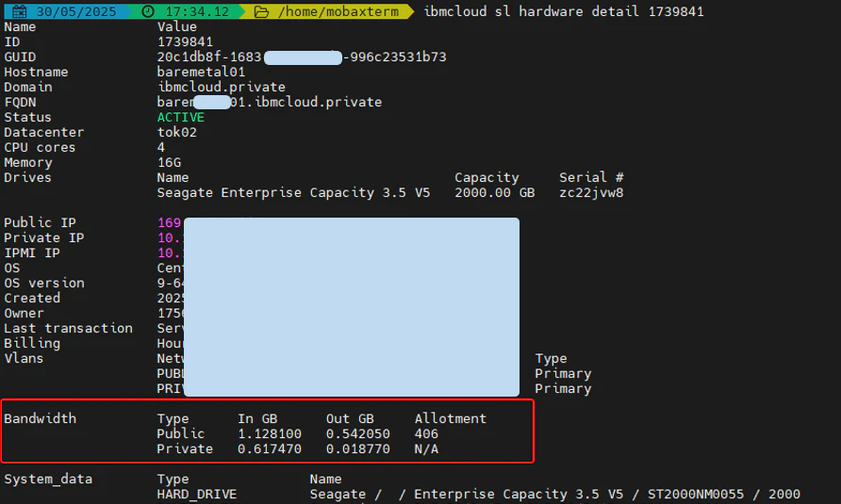Click the private Out GB value 0.018770

pos(357,448)
